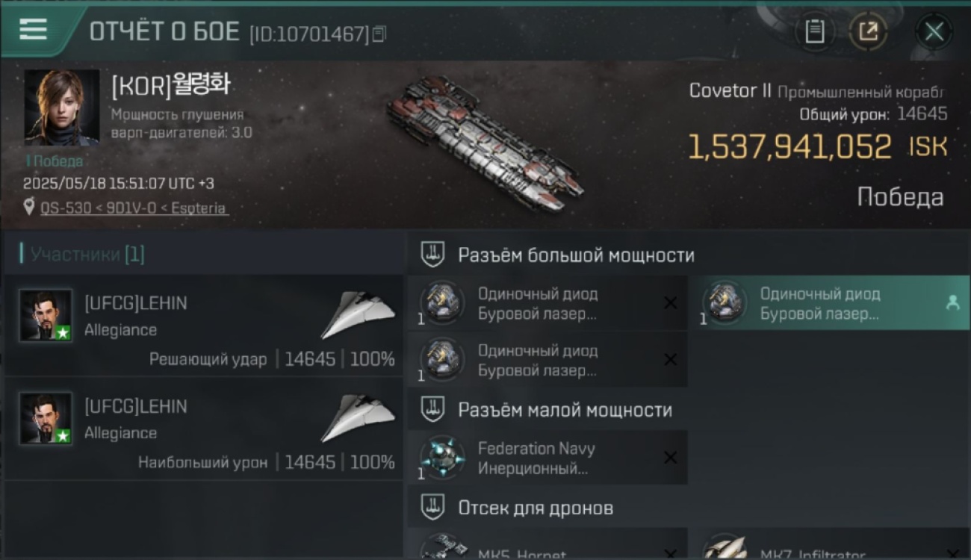Open [KOR]월령화 pilot portrait
This screenshot has width=971, height=560.
[x=61, y=107]
